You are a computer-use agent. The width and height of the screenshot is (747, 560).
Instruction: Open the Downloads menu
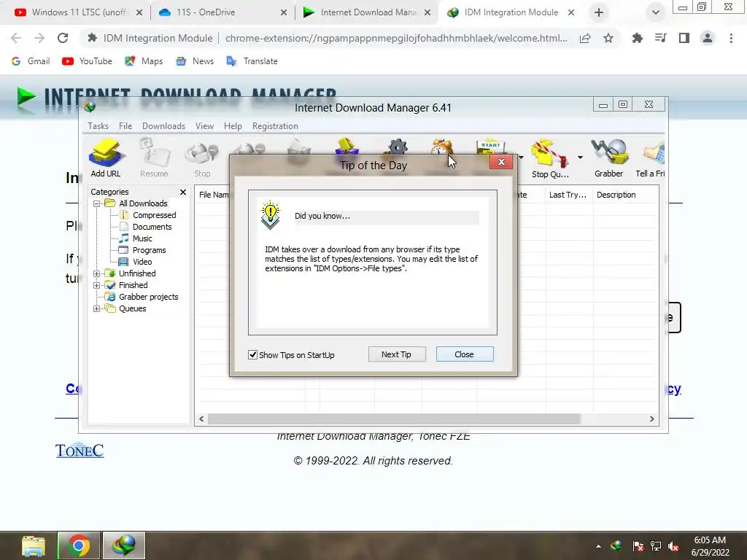point(163,126)
